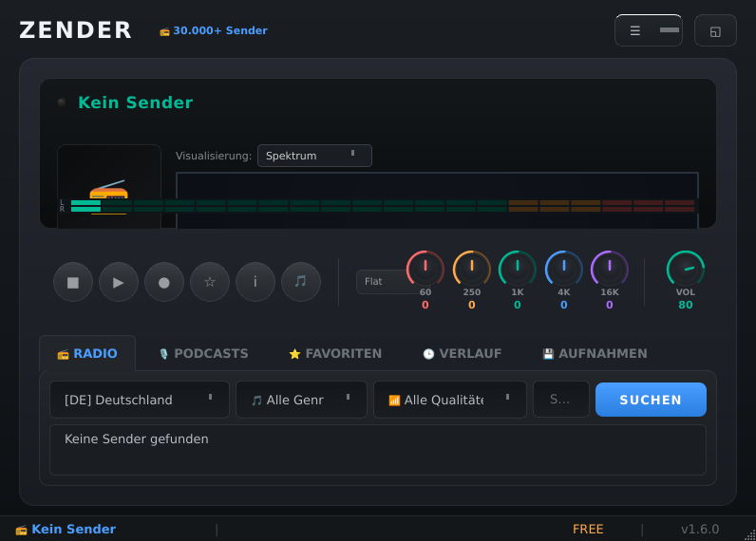Stop playback with the square button

[73, 282]
